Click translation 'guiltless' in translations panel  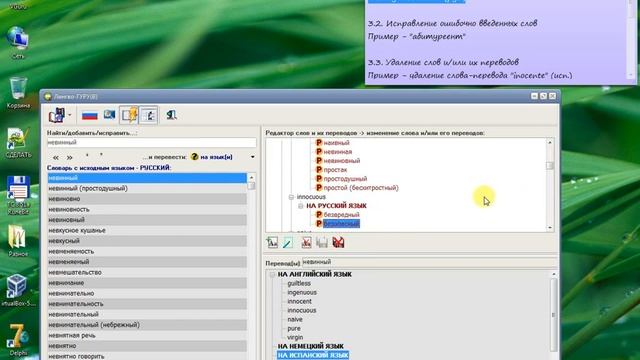299,284
